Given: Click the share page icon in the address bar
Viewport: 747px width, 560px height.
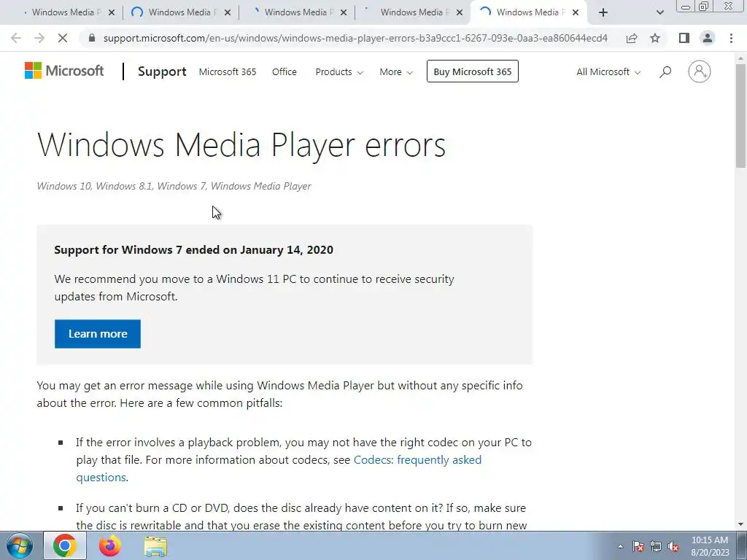Looking at the screenshot, I should coord(632,38).
